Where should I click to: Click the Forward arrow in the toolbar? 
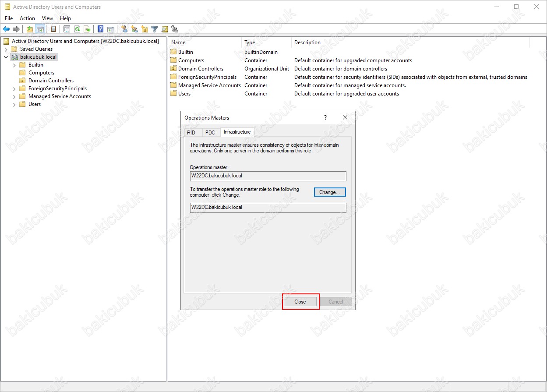(x=16, y=29)
